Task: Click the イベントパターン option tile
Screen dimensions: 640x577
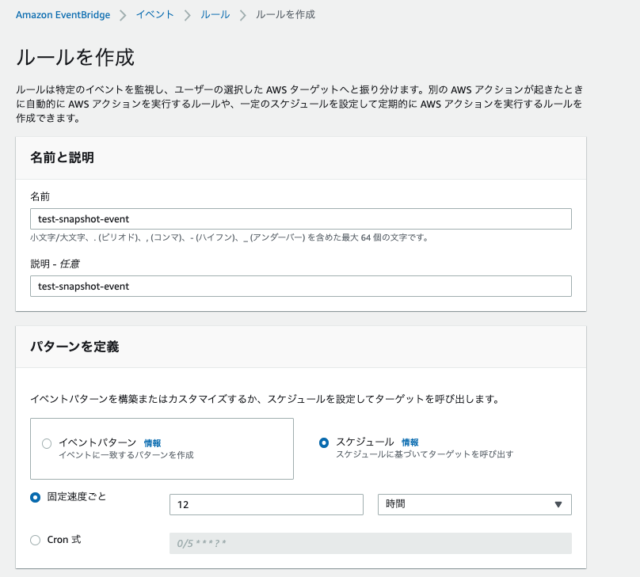Action: point(162,449)
